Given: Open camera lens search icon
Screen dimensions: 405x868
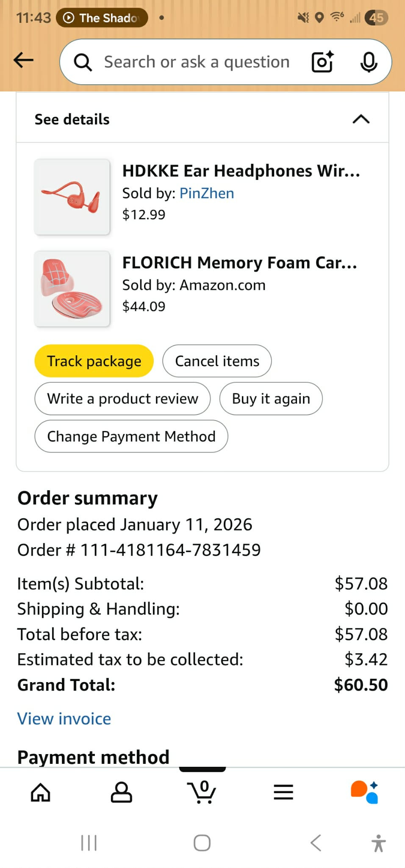Looking at the screenshot, I should coord(322,62).
